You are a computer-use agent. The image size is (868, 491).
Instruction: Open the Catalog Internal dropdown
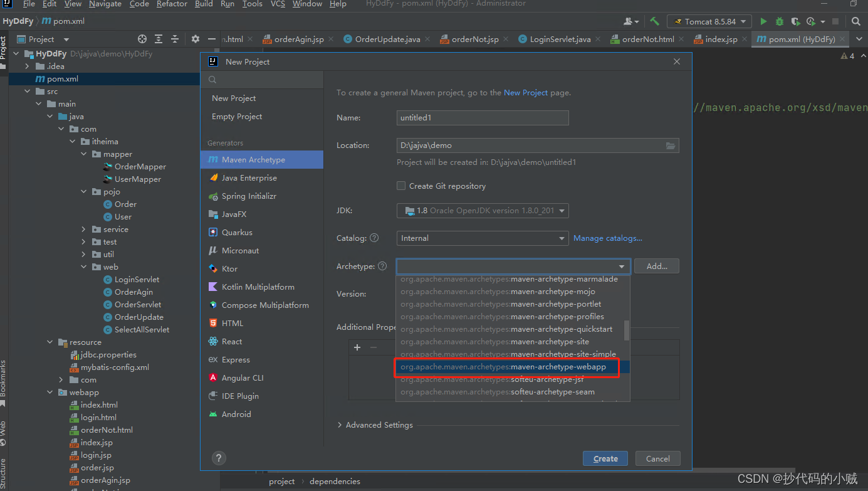coord(483,238)
